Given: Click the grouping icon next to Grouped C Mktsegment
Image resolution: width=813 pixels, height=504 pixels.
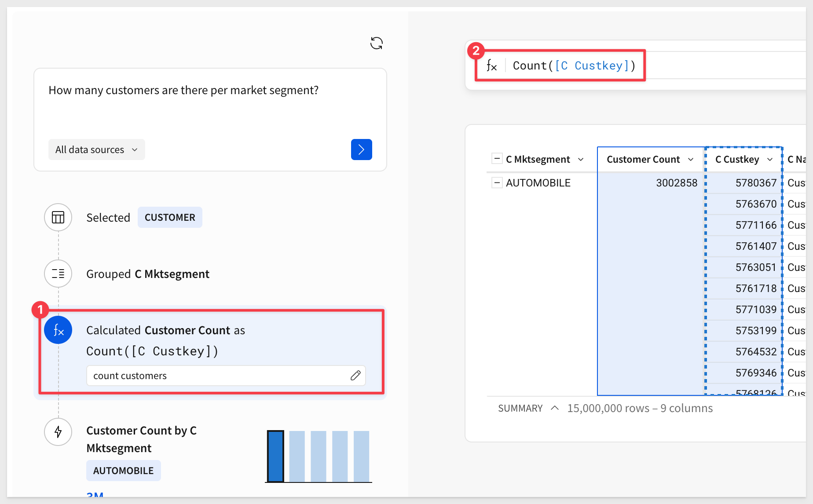Looking at the screenshot, I should [x=58, y=274].
